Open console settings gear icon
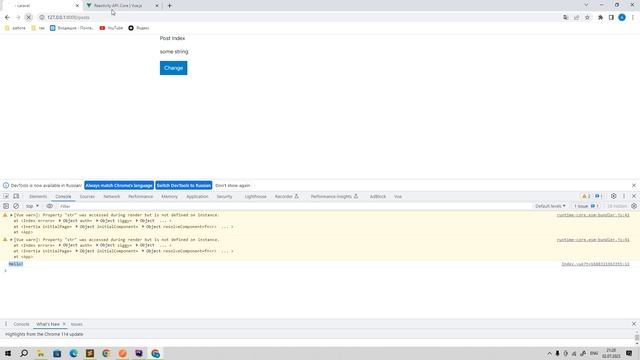This screenshot has height=360, width=640. (x=633, y=206)
